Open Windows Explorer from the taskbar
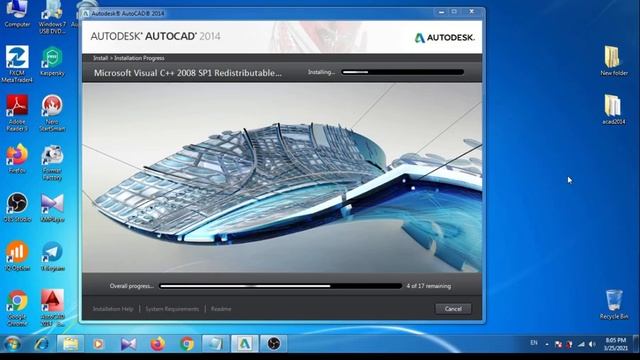640x360 pixels. point(70,344)
